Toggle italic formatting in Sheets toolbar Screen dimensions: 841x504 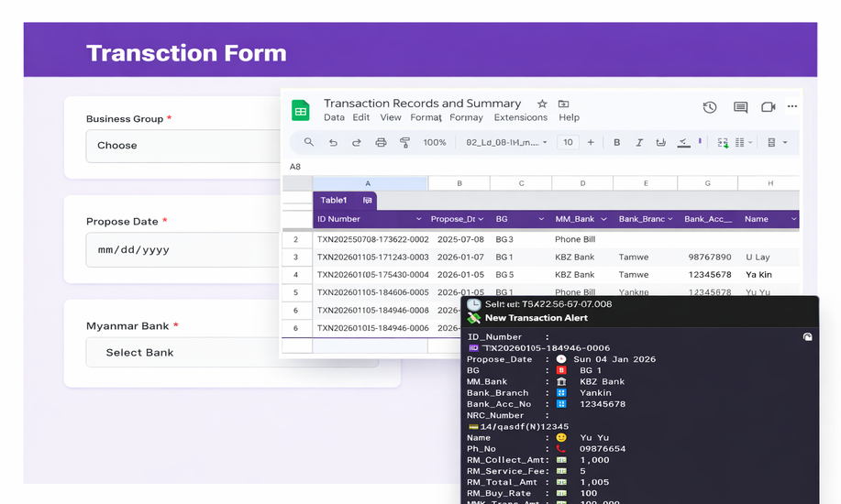tap(639, 143)
